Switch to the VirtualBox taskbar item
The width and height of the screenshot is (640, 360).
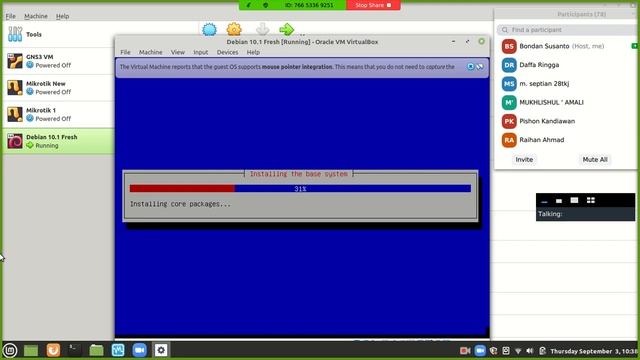click(x=118, y=350)
